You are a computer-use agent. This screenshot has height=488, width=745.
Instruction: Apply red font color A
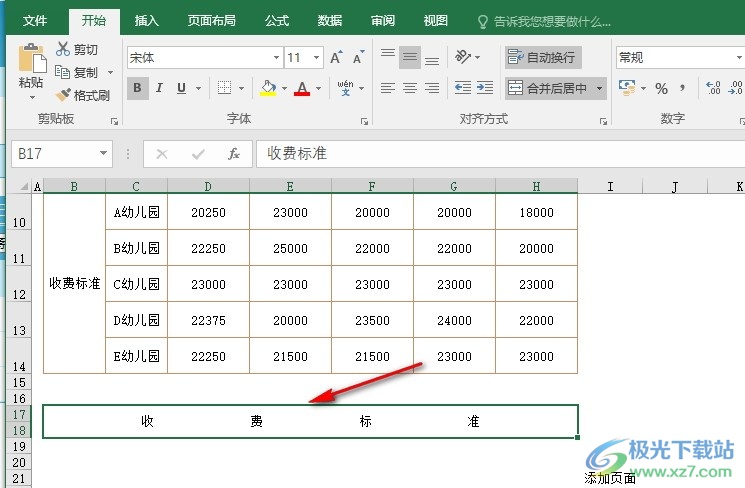[x=302, y=88]
